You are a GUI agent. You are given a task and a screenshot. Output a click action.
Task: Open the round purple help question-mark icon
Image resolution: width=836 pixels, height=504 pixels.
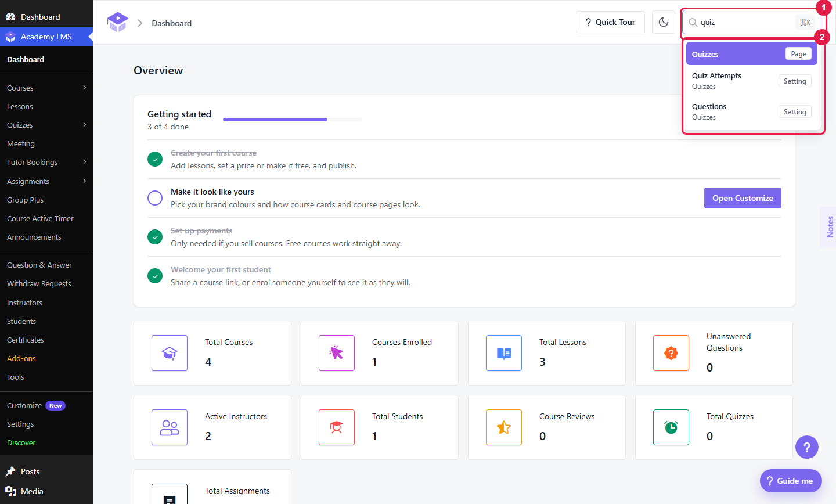[x=806, y=447]
